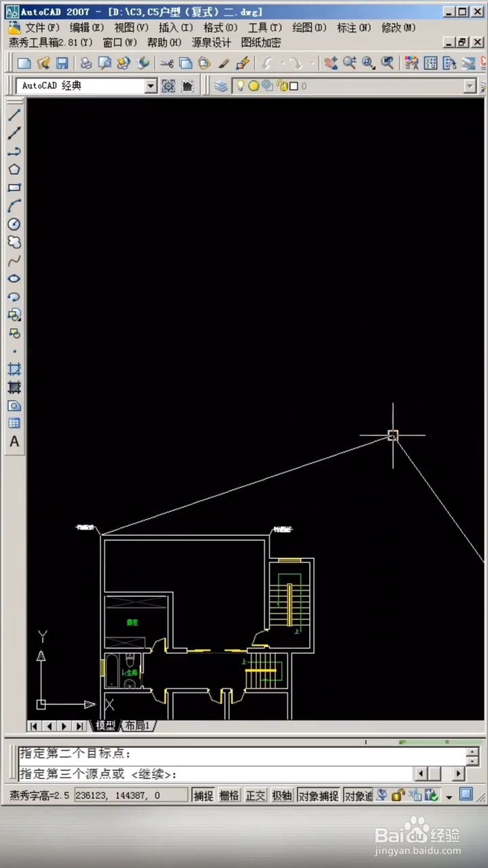Select the Revision Cloud tool

[14, 242]
